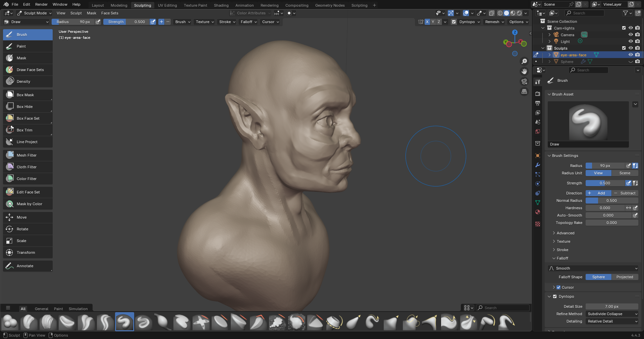Adjust the Normal Radius slider
644x339 pixels.
(x=611, y=201)
